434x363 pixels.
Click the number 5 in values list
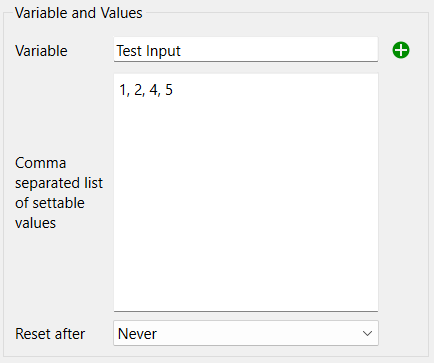pyautogui.click(x=169, y=90)
